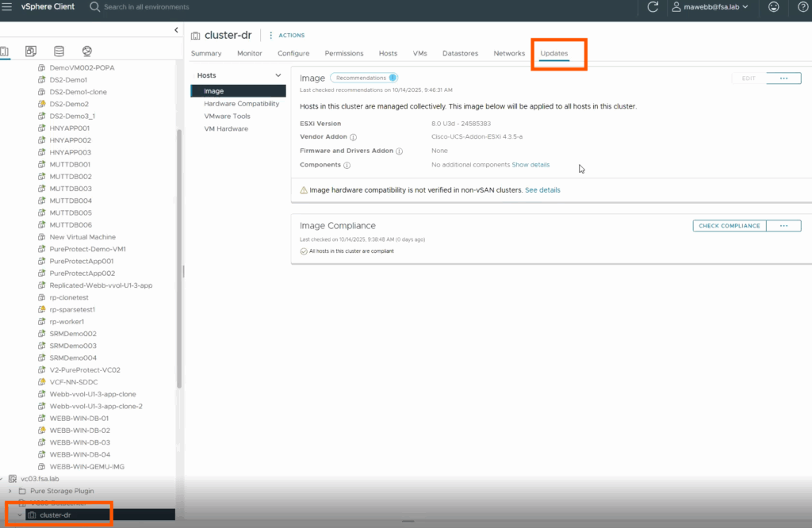Image resolution: width=812 pixels, height=528 pixels.
Task: Collapse the left navigation panel
Action: [x=176, y=30]
